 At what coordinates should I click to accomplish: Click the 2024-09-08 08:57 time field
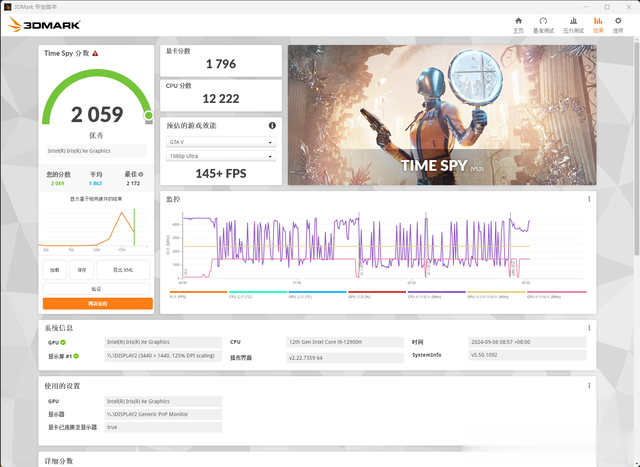[527, 342]
